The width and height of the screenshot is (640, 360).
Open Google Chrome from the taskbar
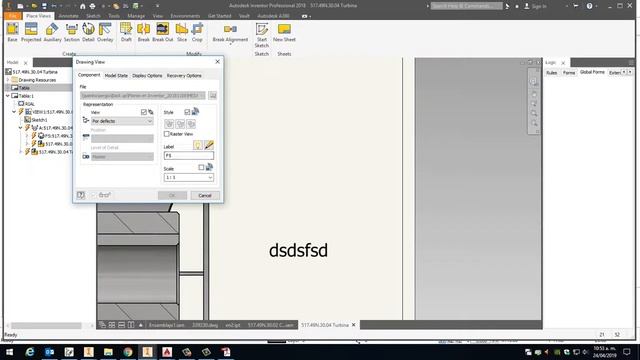128,352
